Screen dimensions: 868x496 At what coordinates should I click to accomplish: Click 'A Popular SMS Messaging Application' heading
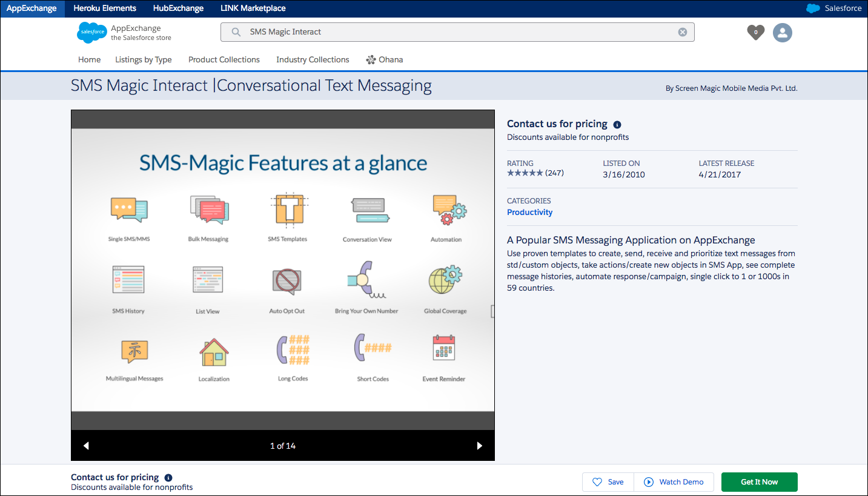click(631, 240)
